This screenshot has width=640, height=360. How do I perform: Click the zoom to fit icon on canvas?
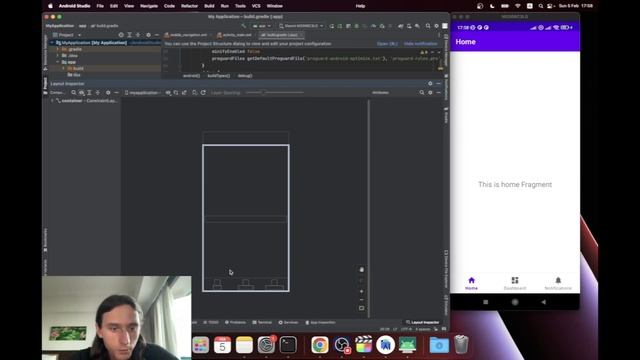tap(361, 308)
